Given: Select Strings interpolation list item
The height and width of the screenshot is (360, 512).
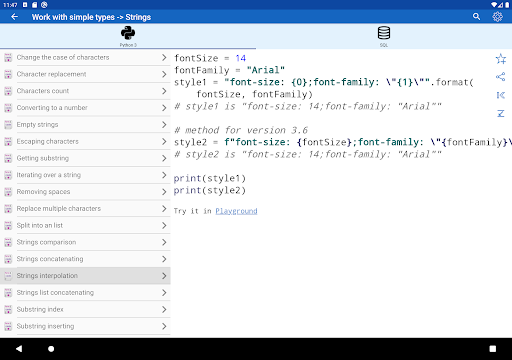Looking at the screenshot, I should coord(85,276).
